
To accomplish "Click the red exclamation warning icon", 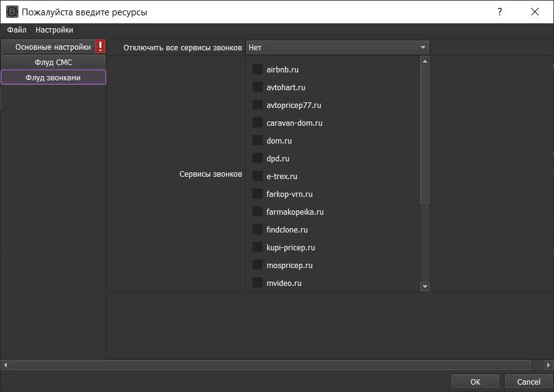I will pos(101,47).
